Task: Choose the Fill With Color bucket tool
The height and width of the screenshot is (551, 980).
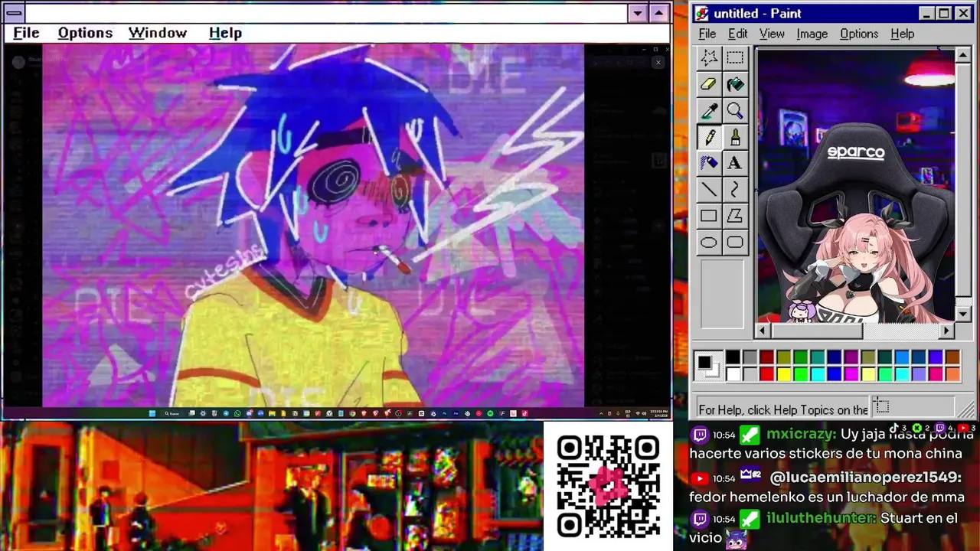Action: point(735,84)
